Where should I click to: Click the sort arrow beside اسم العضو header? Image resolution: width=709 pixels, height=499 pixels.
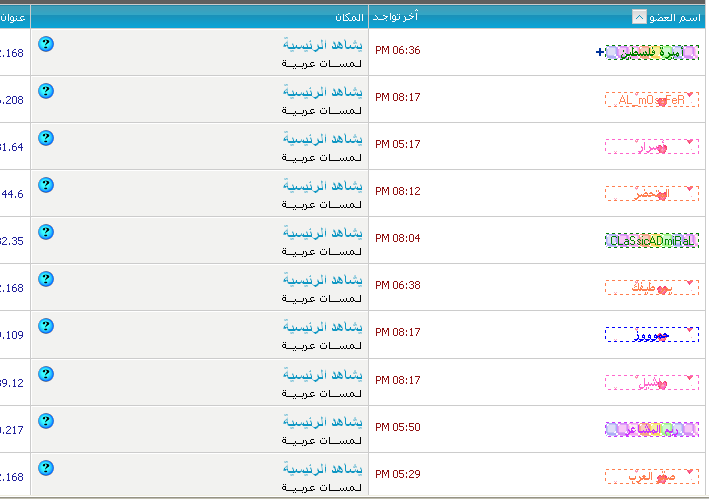coord(639,17)
